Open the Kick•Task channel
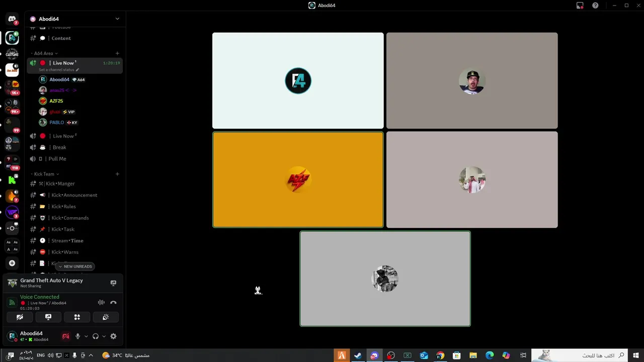This screenshot has width=644, height=362. coord(75,229)
